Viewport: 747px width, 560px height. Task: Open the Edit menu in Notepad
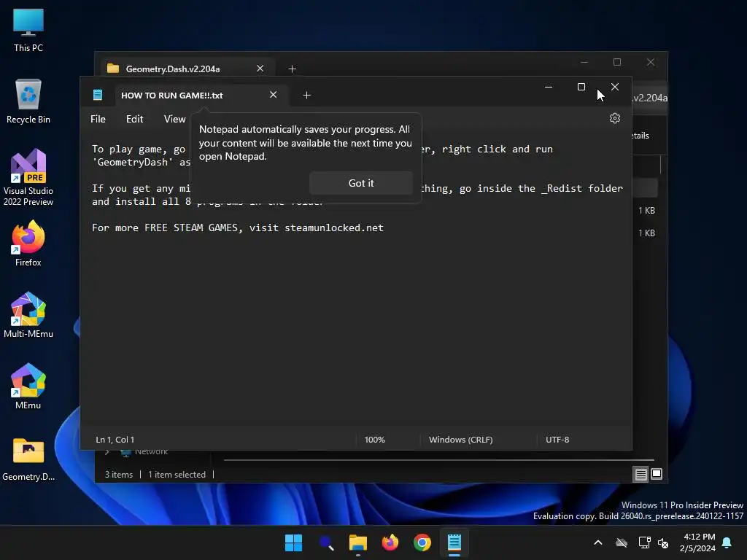click(x=134, y=119)
